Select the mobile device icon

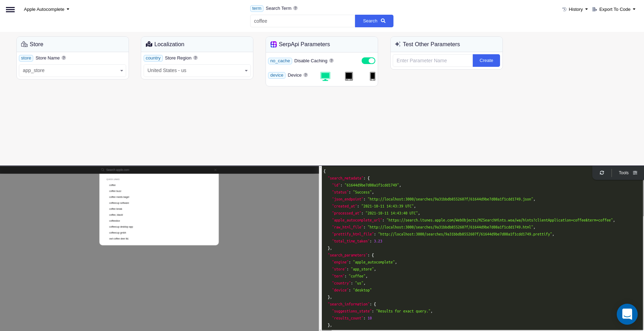(x=372, y=76)
